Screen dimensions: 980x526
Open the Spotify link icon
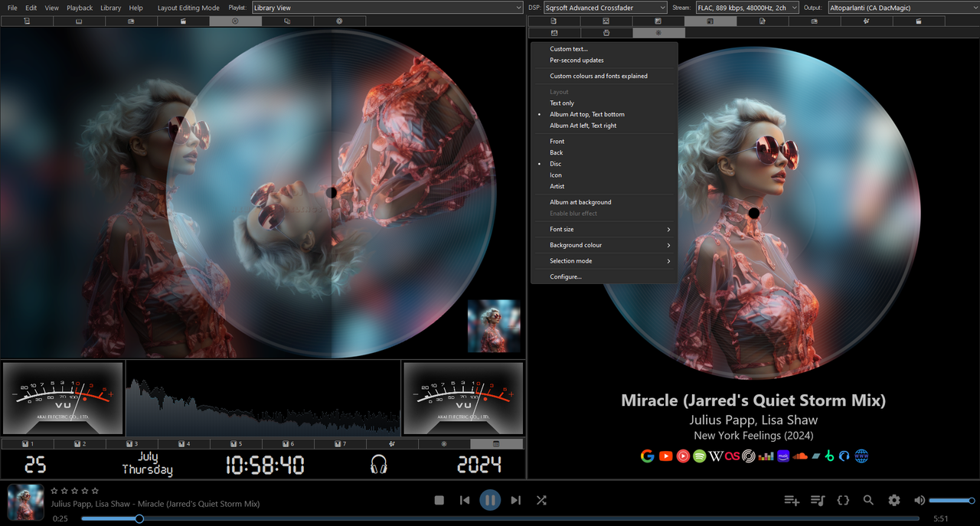pos(700,456)
